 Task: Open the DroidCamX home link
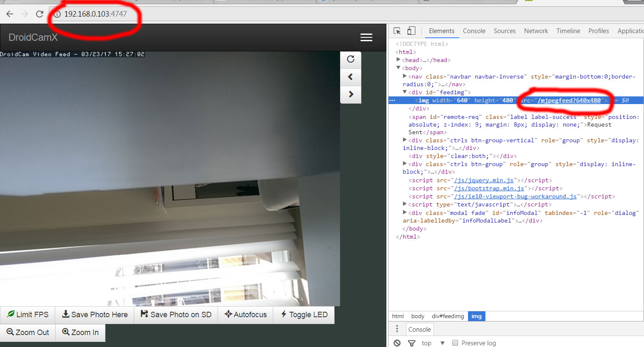(33, 37)
